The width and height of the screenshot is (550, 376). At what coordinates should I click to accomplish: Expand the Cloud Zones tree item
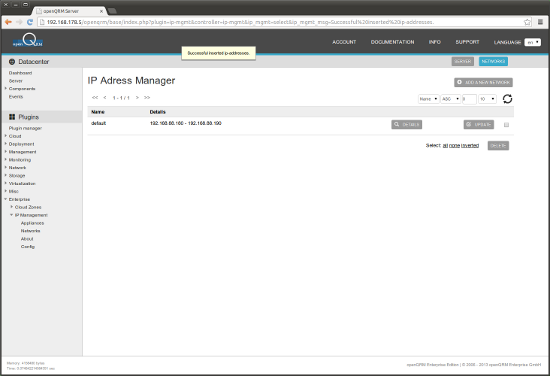pyautogui.click(x=12, y=207)
